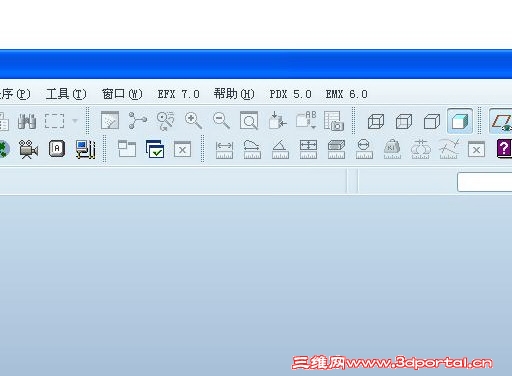Click the zoom out magnifier
This screenshot has height=376, width=512.
tap(221, 121)
